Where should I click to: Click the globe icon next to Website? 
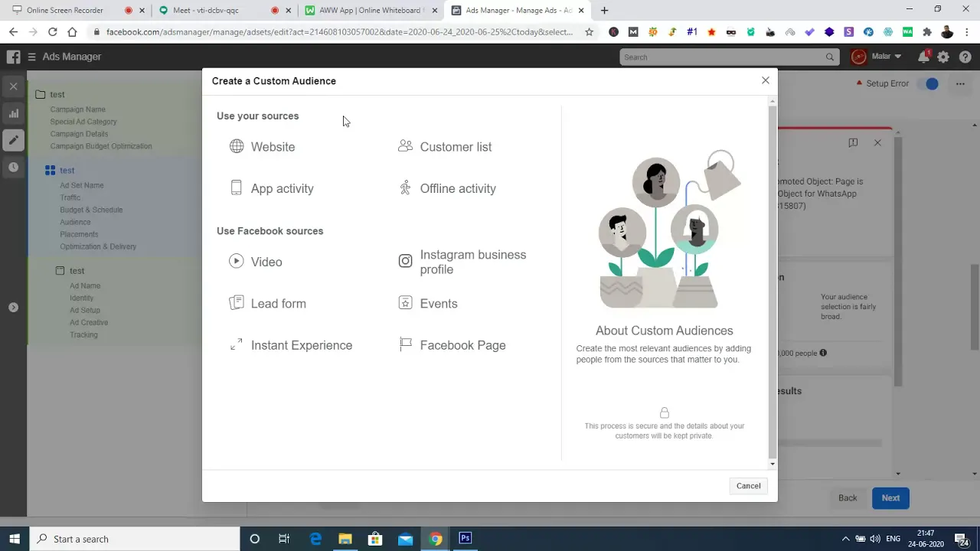(x=237, y=146)
